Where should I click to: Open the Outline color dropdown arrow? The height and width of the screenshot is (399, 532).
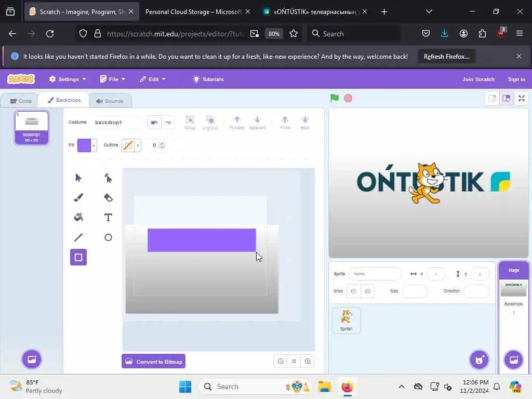(x=138, y=145)
